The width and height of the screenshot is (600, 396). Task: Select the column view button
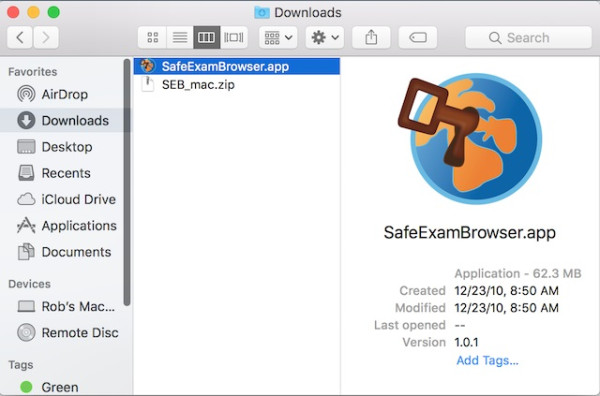click(x=207, y=37)
